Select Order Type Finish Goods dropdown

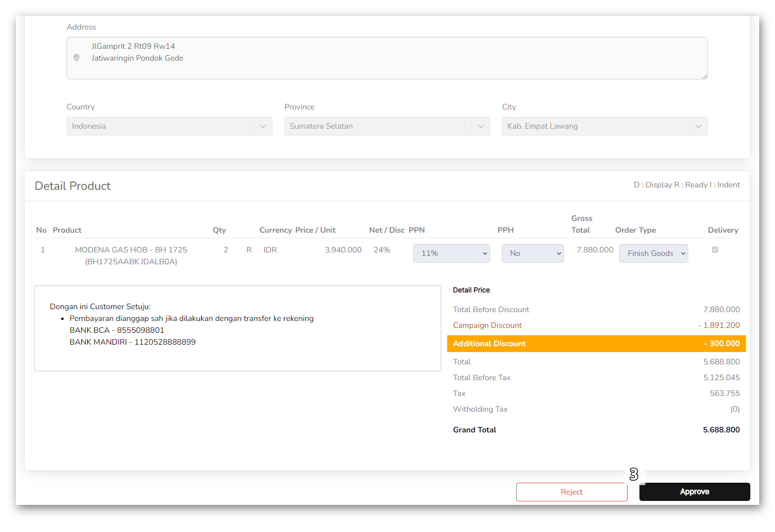(x=653, y=253)
